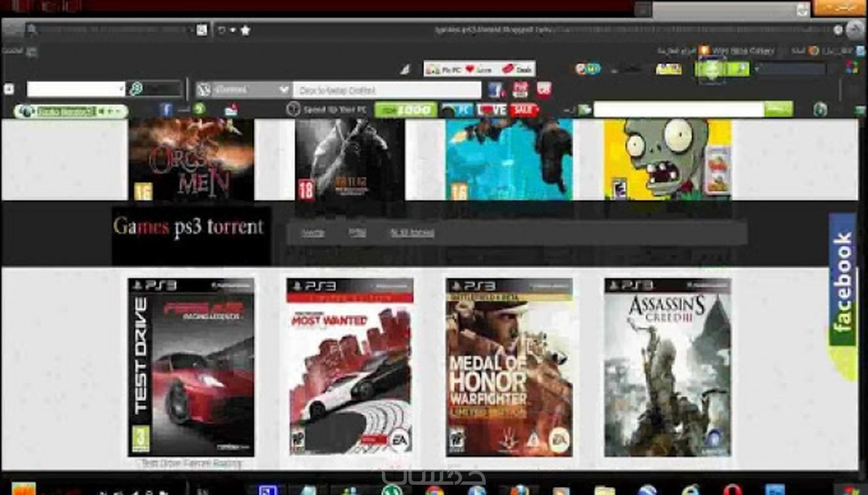
Task: Open the Internet Explorer icon in the taskbar
Action: tap(690, 490)
